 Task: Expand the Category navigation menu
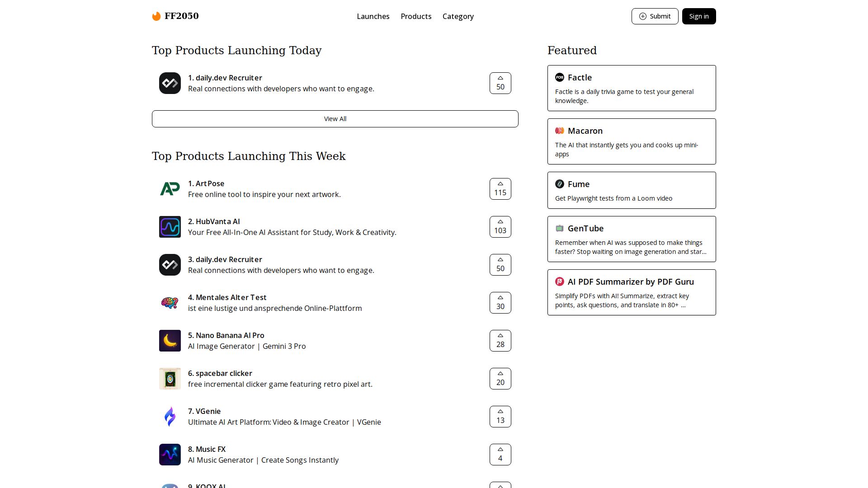(x=458, y=16)
